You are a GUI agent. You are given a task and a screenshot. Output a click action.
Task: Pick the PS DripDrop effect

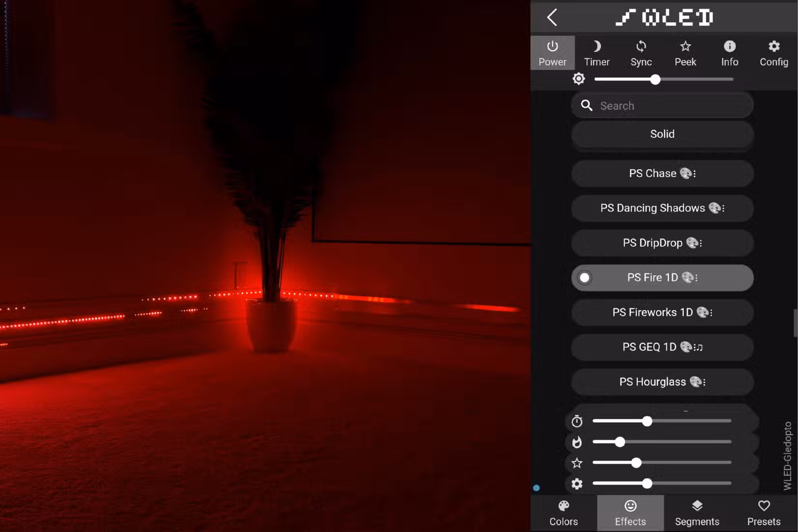662,243
